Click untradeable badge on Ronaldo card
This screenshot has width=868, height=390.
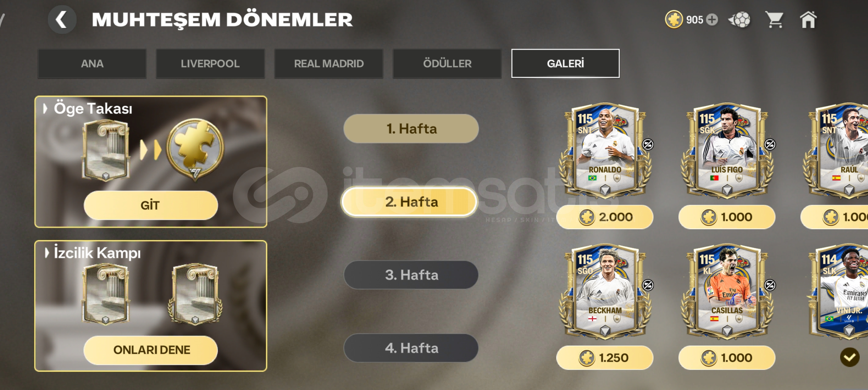tap(648, 144)
